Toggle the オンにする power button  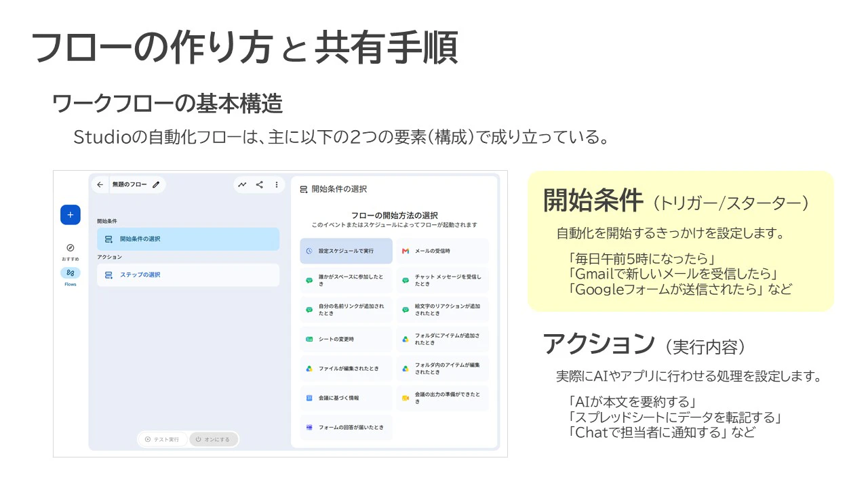(x=213, y=439)
